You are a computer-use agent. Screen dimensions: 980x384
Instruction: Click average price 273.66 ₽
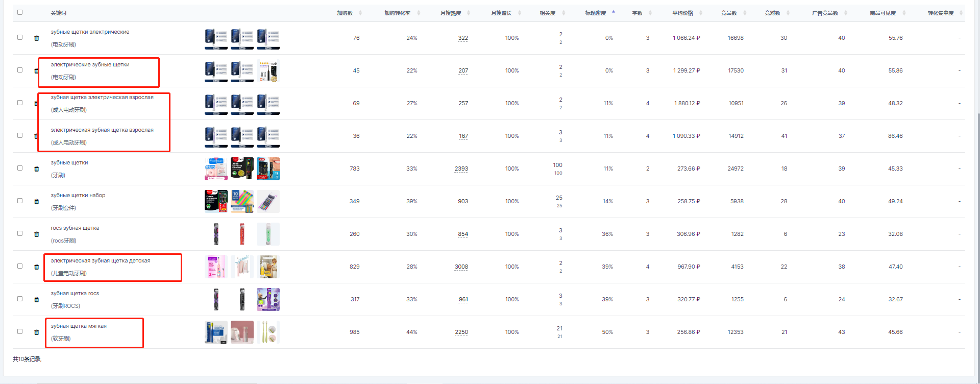click(x=689, y=169)
